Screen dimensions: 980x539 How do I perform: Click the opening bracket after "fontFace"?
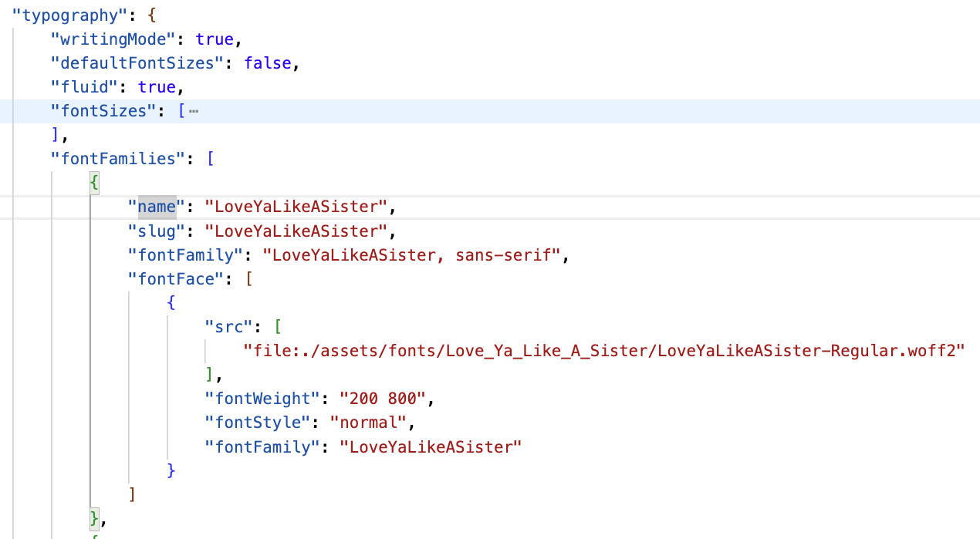click(248, 278)
